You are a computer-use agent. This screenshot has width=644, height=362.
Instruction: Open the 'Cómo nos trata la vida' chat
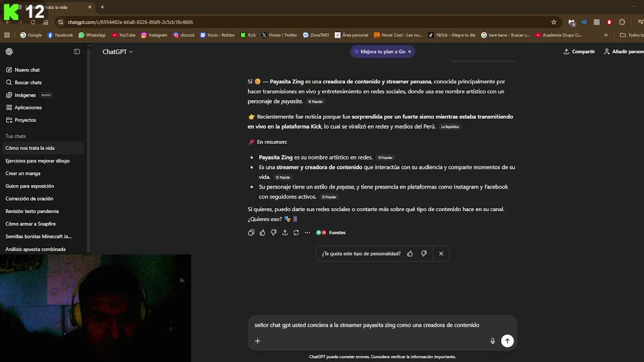click(x=43, y=148)
